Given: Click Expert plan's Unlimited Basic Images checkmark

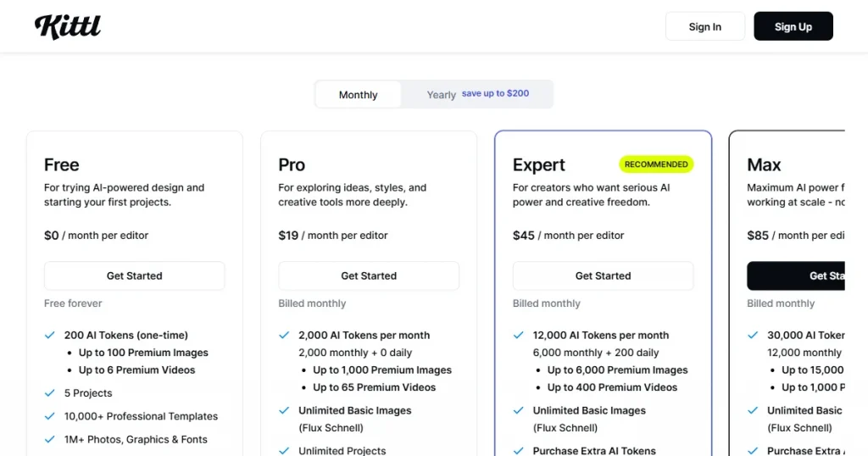Looking at the screenshot, I should [518, 410].
